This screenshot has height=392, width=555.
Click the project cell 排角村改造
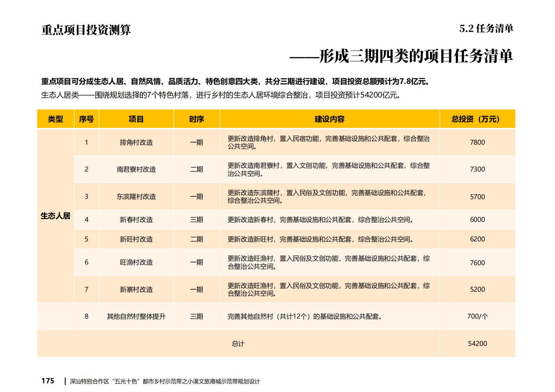[x=136, y=143]
